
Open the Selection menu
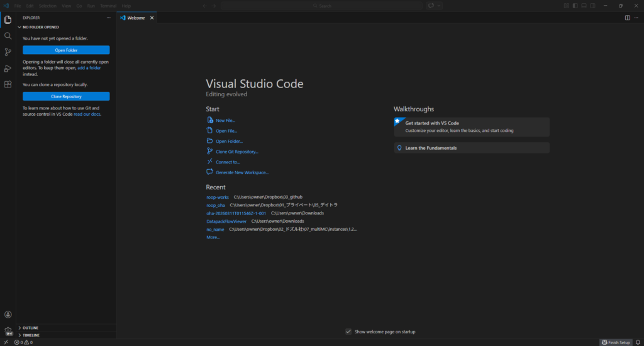click(48, 6)
